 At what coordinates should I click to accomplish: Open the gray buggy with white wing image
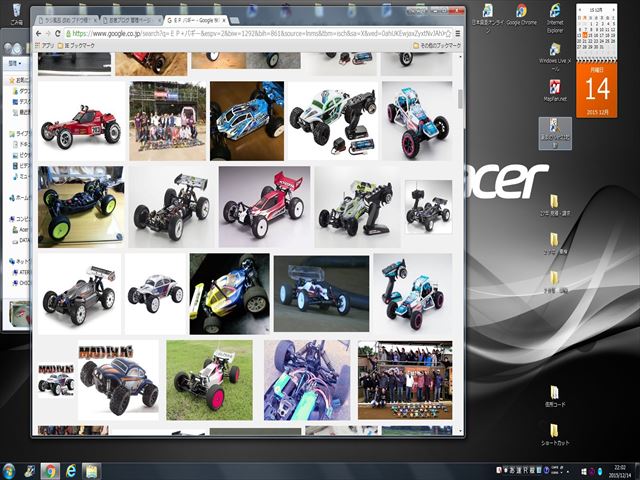[79, 294]
